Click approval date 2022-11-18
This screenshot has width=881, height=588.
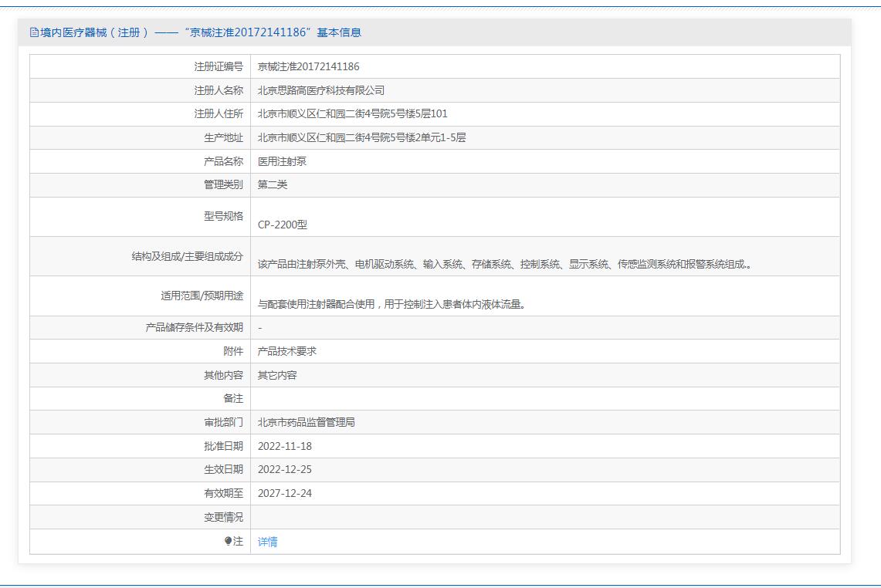(x=285, y=447)
